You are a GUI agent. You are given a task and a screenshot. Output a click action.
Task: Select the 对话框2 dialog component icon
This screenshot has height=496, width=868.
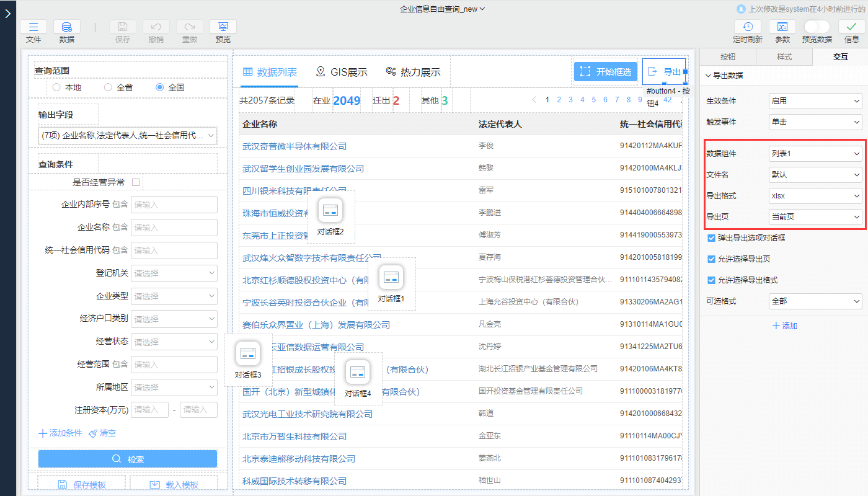click(330, 211)
